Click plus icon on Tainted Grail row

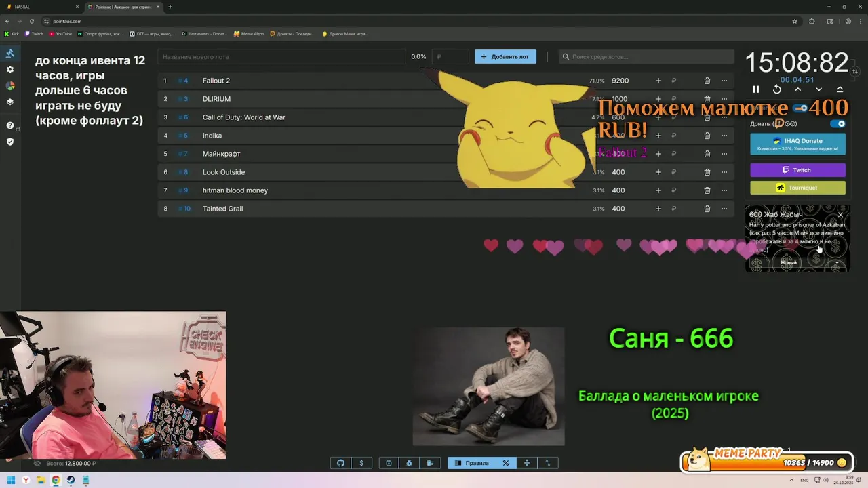(658, 209)
